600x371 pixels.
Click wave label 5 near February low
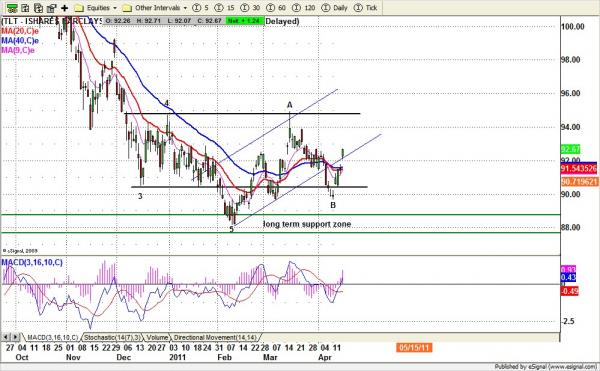(x=231, y=229)
